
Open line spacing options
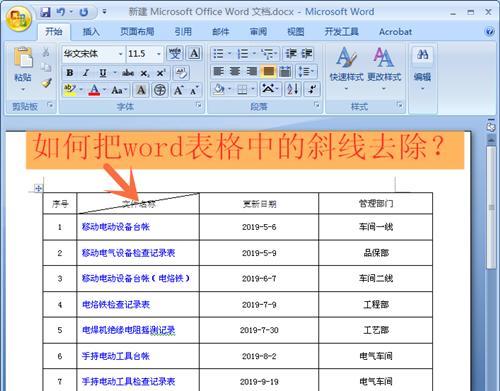pos(306,71)
